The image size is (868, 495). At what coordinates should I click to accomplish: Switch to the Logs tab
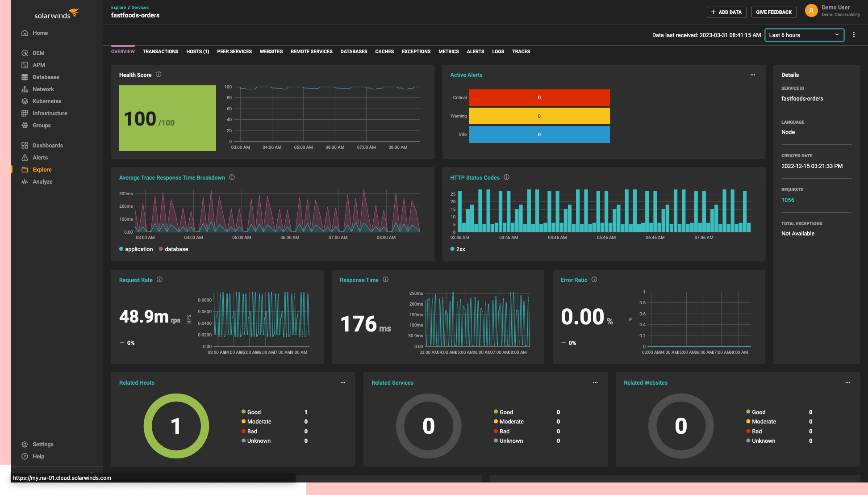(498, 52)
